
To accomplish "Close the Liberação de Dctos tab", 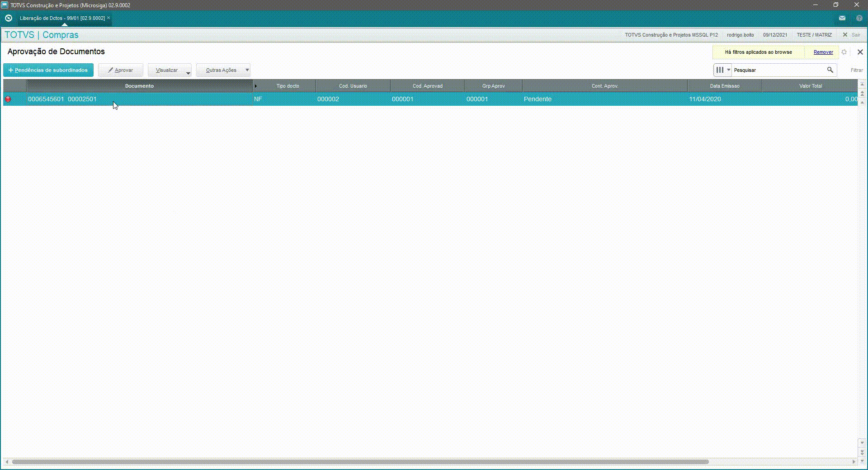I will click(108, 18).
